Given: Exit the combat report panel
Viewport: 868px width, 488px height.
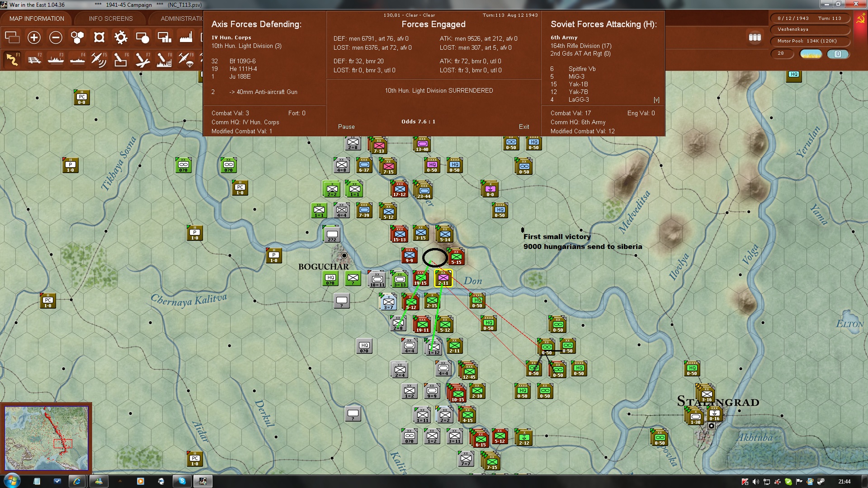Looking at the screenshot, I should tap(524, 127).
